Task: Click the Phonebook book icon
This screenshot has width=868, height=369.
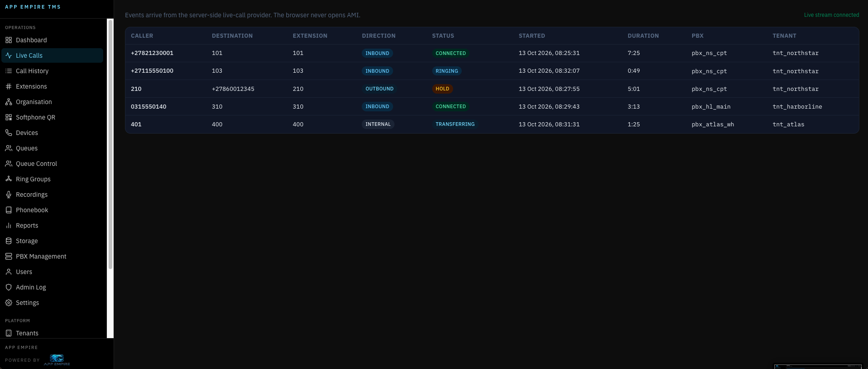Action: [x=9, y=210]
